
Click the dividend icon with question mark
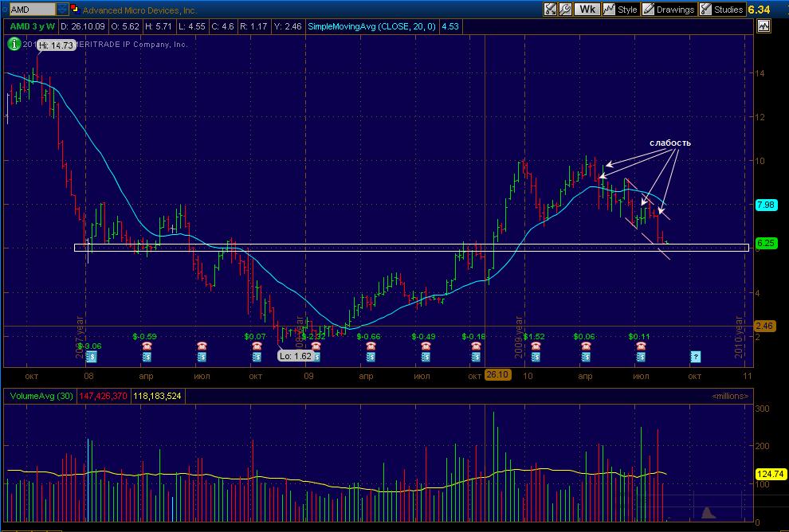(696, 357)
